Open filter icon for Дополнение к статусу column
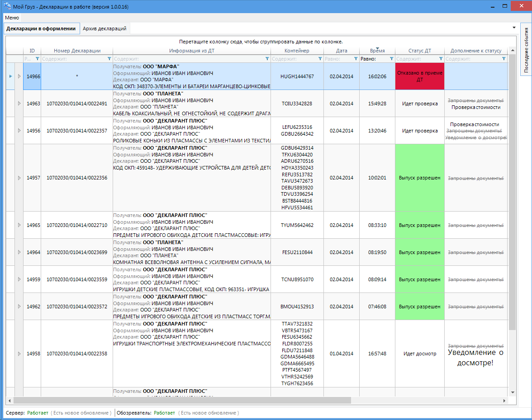Image resolution: width=532 pixels, height=420 pixels. 504,59
